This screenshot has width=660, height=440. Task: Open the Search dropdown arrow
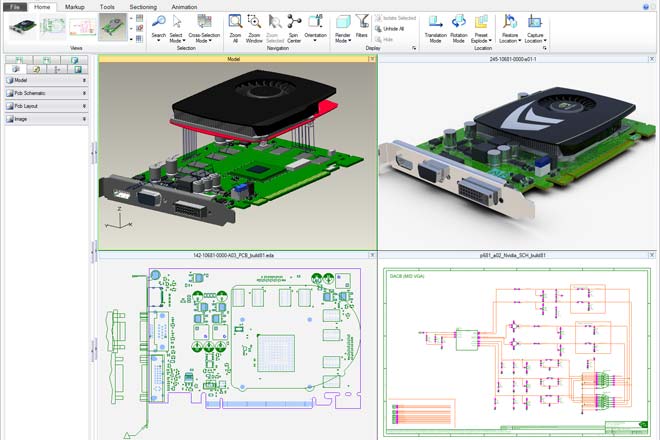[159, 40]
